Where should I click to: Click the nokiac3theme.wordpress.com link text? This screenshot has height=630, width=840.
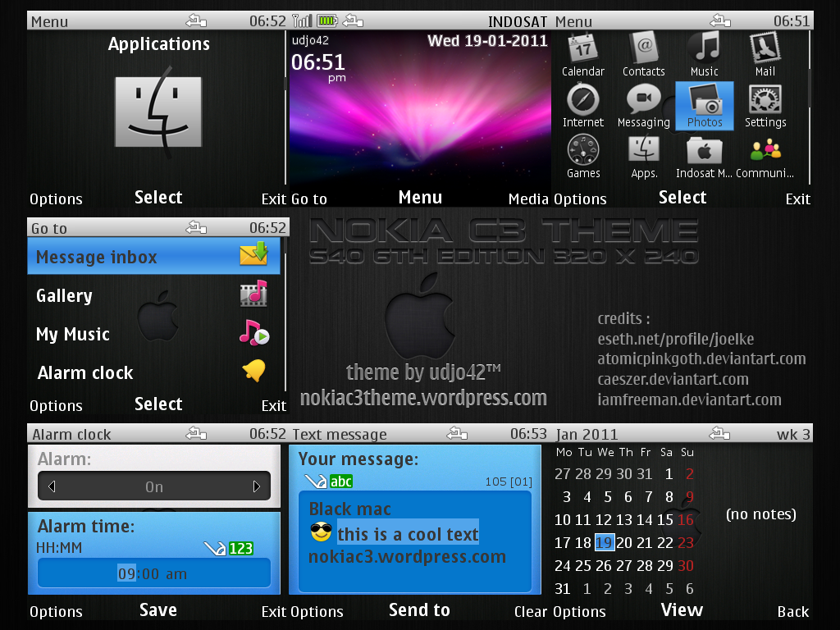(423, 398)
